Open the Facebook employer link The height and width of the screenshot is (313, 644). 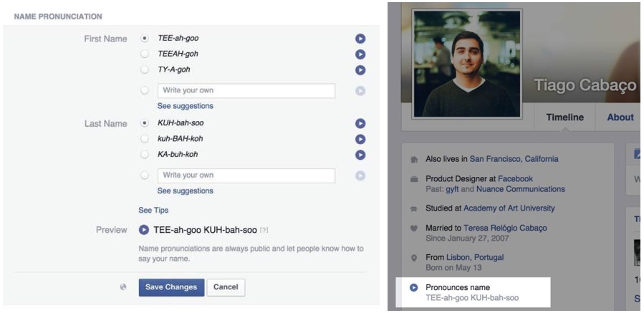[516, 178]
